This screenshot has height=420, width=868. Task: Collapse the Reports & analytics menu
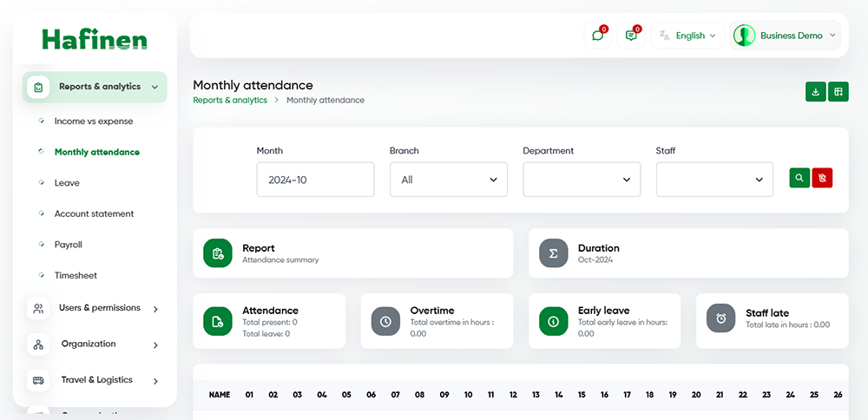coord(95,87)
